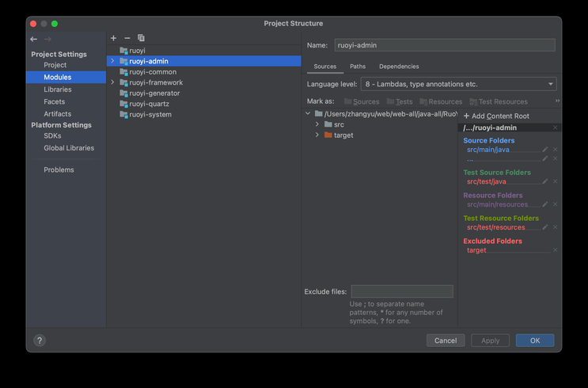Select the src folder in content tree

(x=334, y=124)
